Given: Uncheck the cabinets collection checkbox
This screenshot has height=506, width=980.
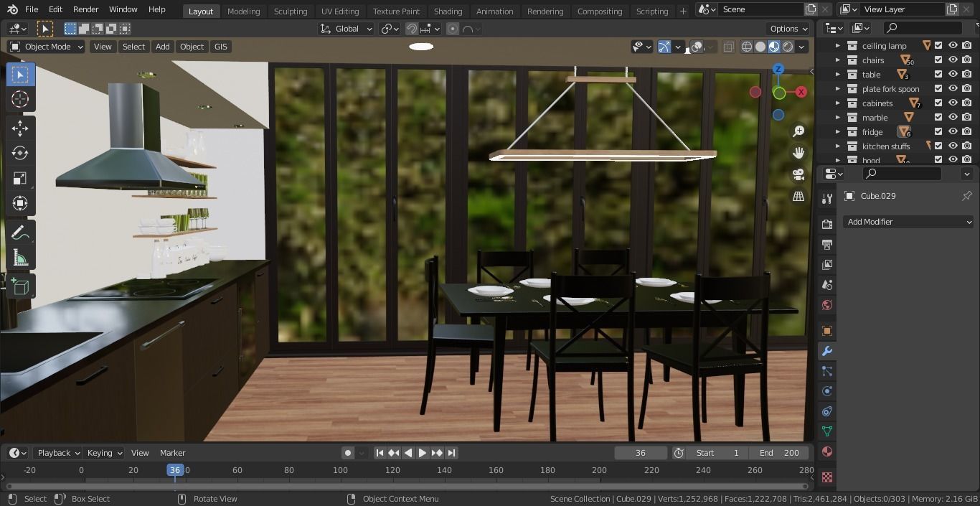Looking at the screenshot, I should point(938,103).
